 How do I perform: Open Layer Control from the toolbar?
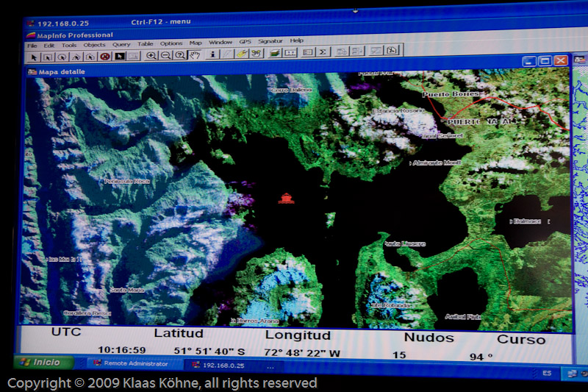[x=274, y=53]
